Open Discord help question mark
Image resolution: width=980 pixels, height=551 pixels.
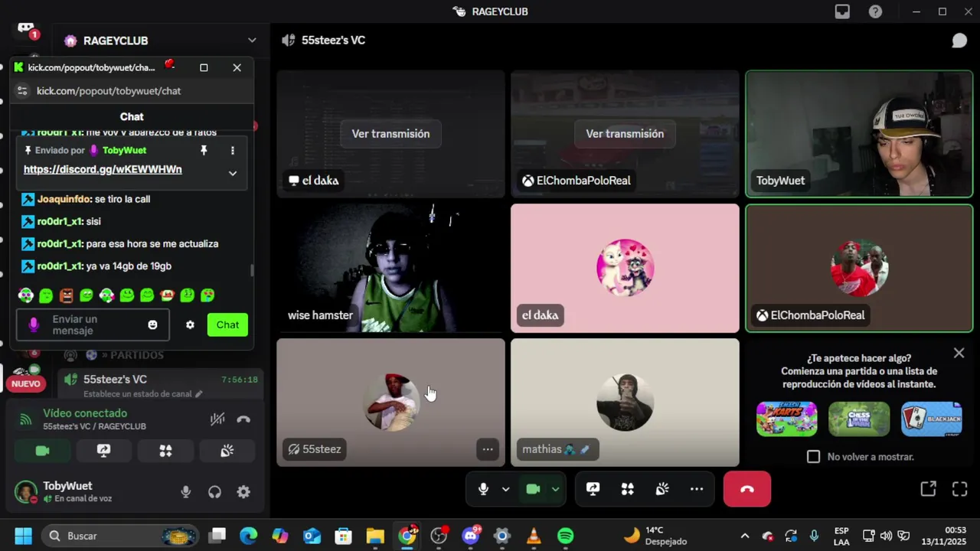[875, 11]
